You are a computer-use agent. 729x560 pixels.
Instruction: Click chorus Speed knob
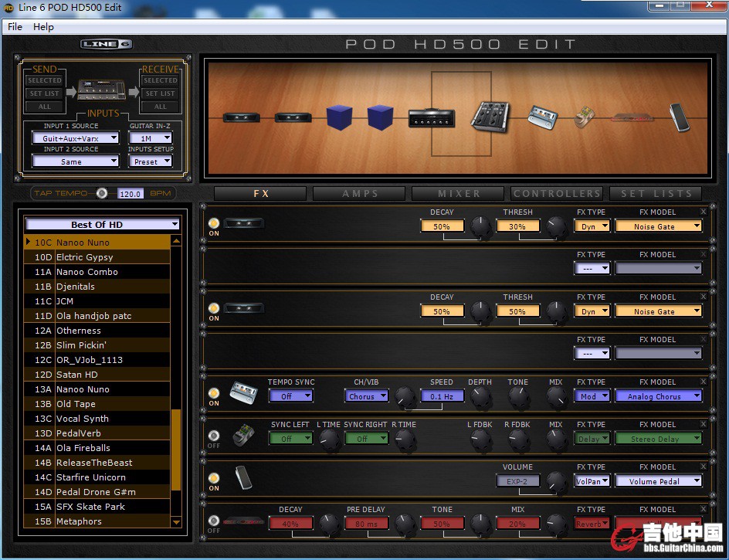(x=405, y=397)
